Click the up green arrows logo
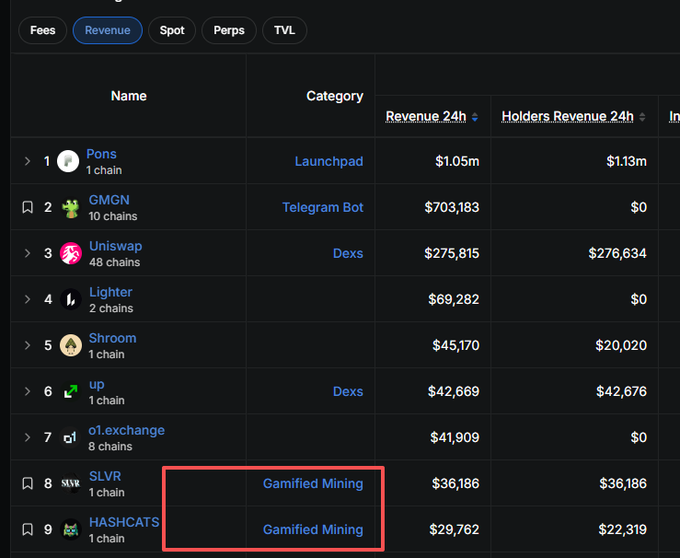Viewport: 680px width, 558px height. pyautogui.click(x=71, y=391)
